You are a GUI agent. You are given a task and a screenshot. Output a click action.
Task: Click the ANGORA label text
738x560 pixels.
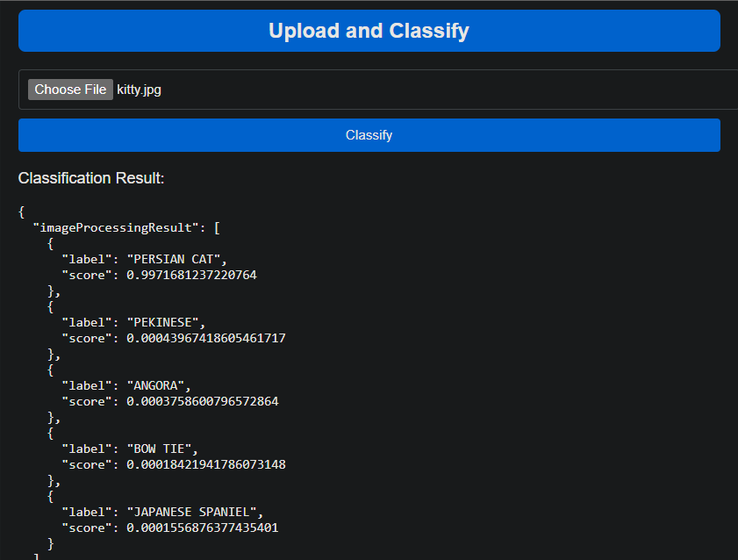[x=155, y=386]
